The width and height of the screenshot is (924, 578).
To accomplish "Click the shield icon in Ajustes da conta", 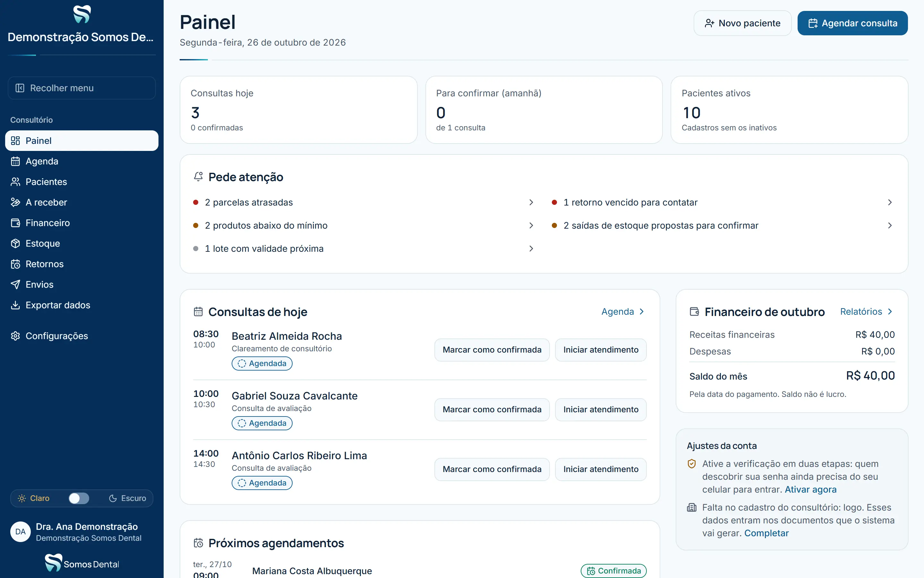I will [691, 464].
